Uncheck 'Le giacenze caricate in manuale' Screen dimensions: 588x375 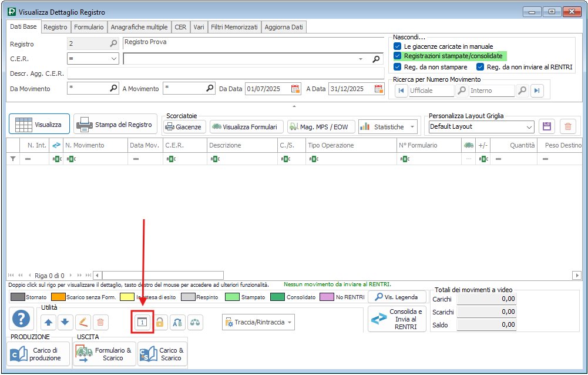(398, 46)
